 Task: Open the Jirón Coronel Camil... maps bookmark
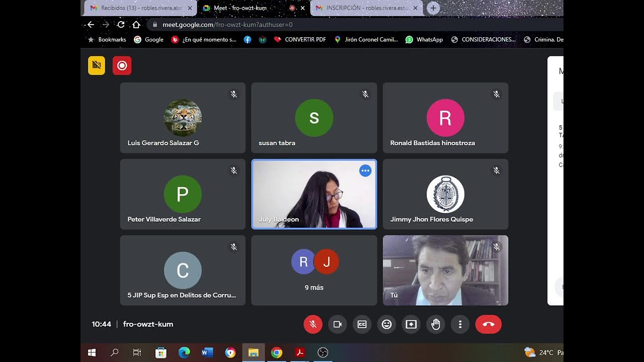(366, 39)
